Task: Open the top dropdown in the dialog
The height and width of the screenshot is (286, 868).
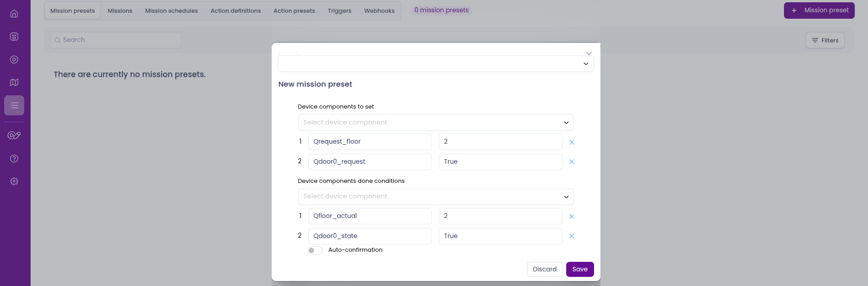Action: (436, 64)
